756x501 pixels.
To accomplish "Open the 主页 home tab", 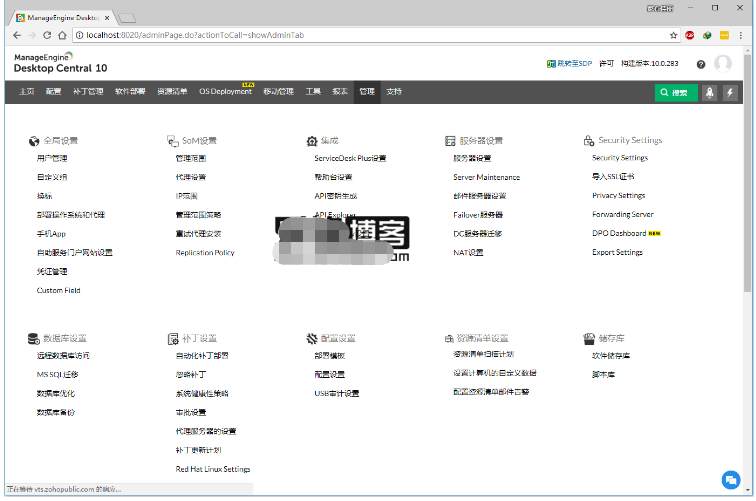I will [x=27, y=92].
